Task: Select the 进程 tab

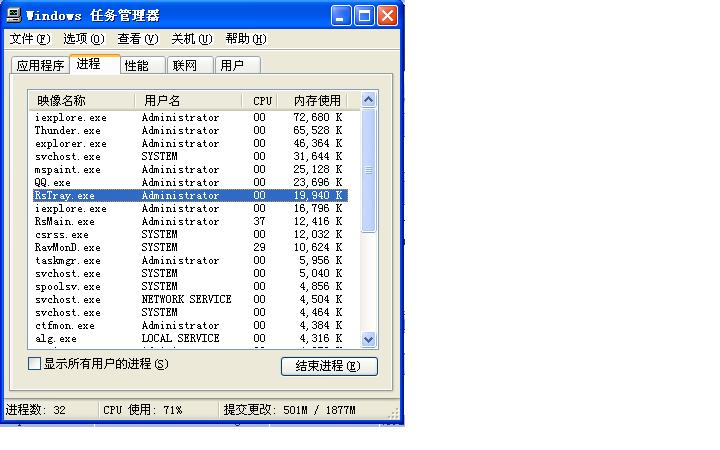Action: tap(95, 64)
